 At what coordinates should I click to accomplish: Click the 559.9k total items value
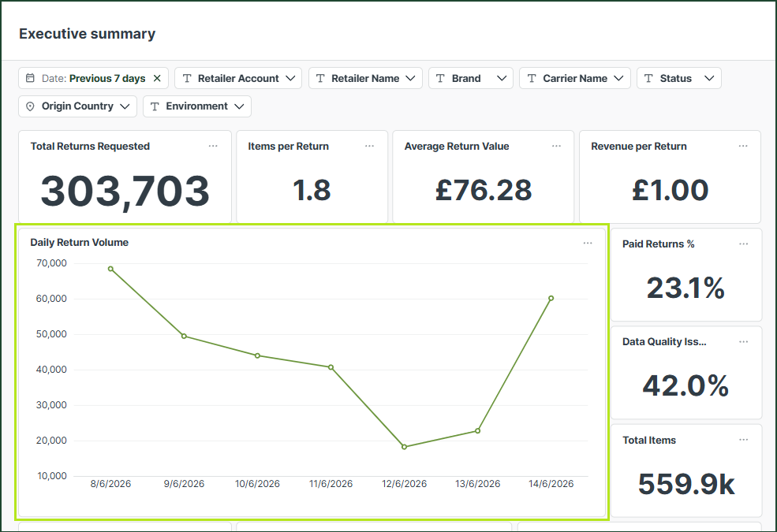686,484
